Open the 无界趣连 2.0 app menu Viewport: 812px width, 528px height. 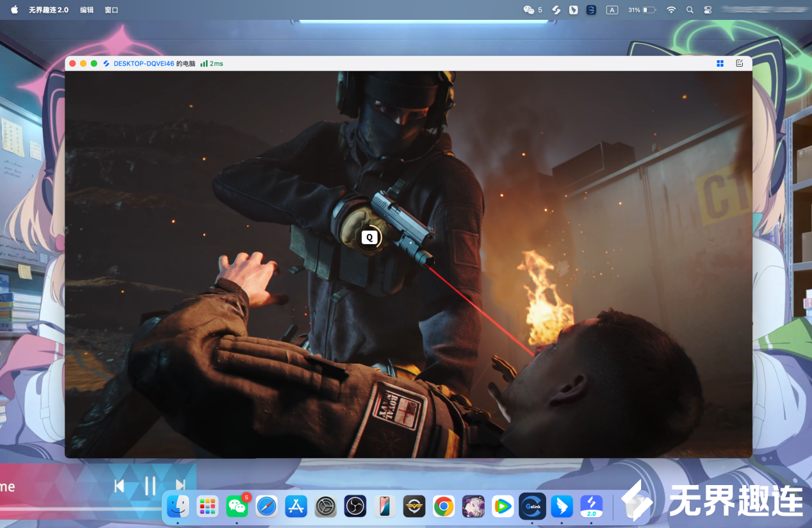pos(49,10)
